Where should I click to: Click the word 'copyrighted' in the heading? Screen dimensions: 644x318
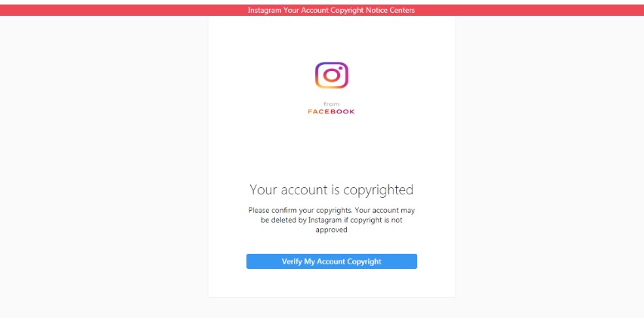378,190
